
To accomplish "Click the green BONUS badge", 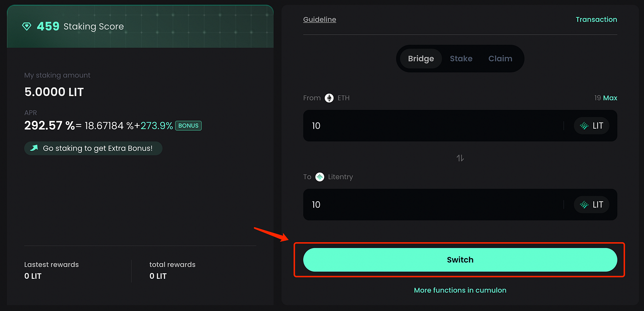I will pyautogui.click(x=188, y=125).
